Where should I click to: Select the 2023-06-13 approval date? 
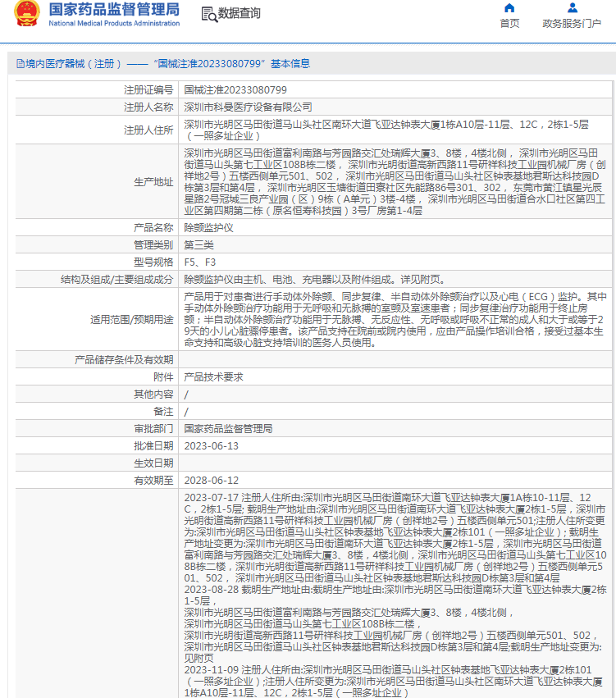coord(212,446)
